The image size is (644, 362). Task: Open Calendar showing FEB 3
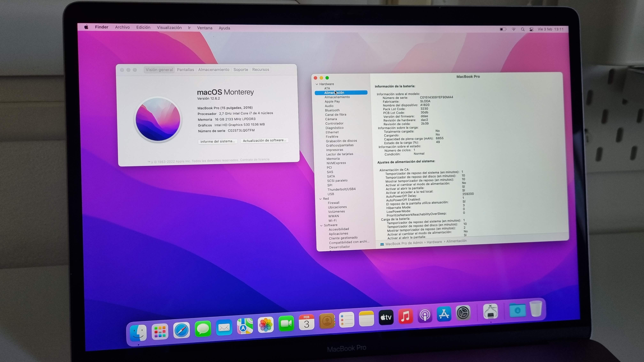coord(307,322)
